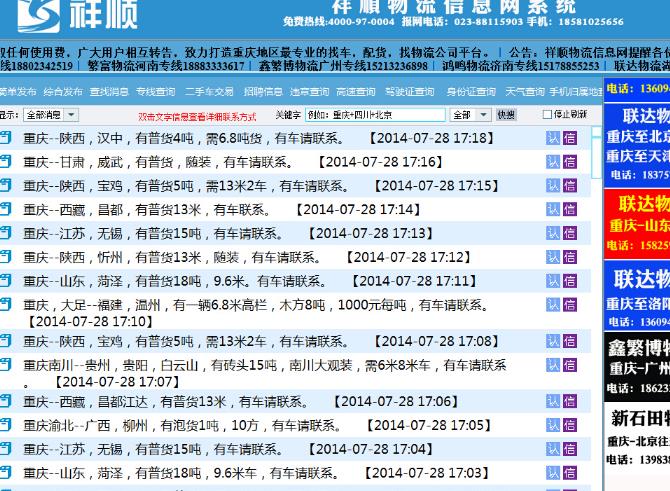Open the 简单发布 menu item
The width and height of the screenshot is (670, 491).
coord(18,91)
